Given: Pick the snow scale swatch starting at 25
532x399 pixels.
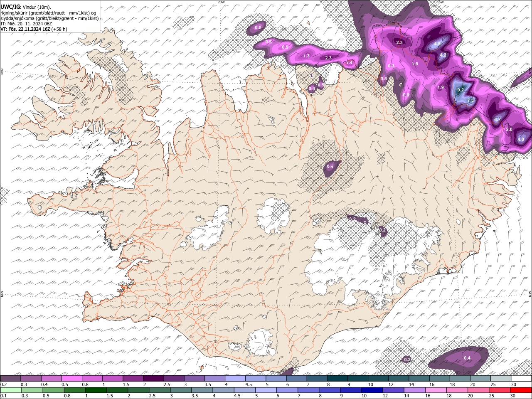Looking at the screenshot, I should (x=501, y=379).
